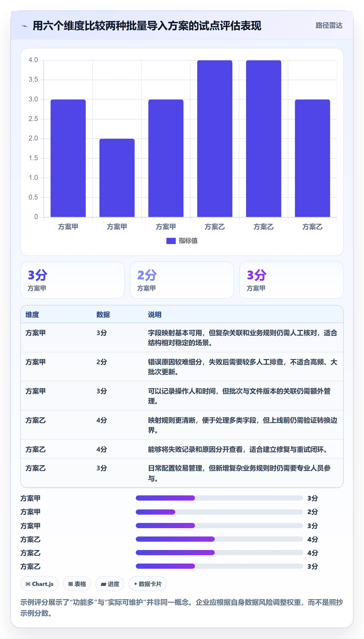The image size is (364, 639).
Task: Click the icon in the Chart.js chip
Action: [x=28, y=584]
